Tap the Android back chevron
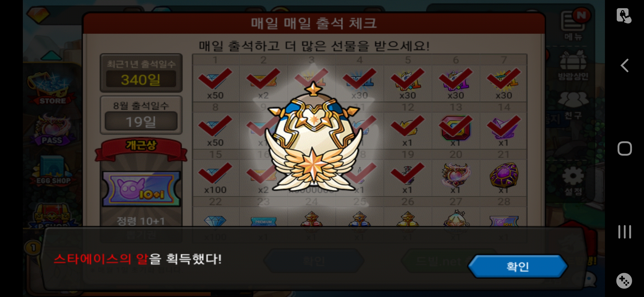Screen dimensions: 644x297 pos(624,65)
